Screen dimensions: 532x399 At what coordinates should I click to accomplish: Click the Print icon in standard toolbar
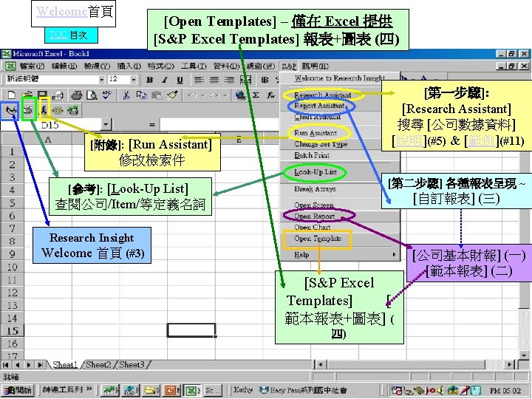77,95
